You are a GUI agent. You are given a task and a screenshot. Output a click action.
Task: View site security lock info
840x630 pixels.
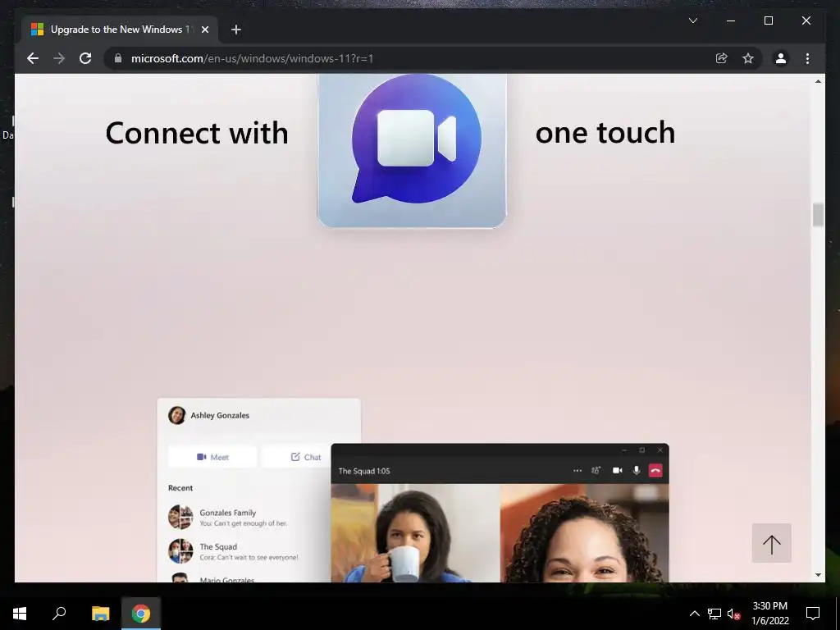coord(118,58)
